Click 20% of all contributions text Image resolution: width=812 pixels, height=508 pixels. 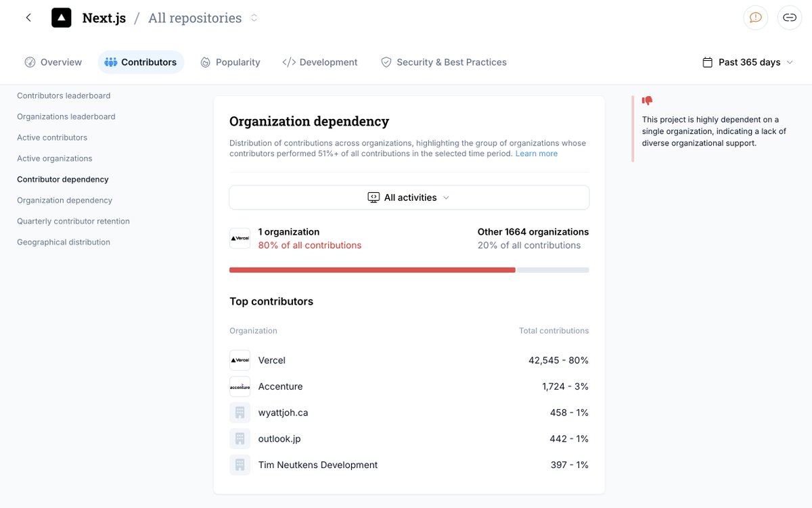click(529, 246)
